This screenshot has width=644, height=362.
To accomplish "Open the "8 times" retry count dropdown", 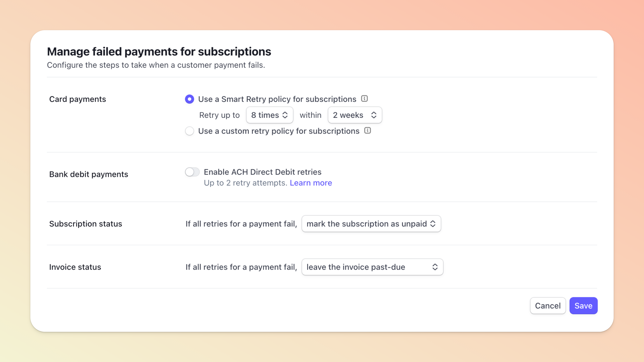I will (269, 115).
